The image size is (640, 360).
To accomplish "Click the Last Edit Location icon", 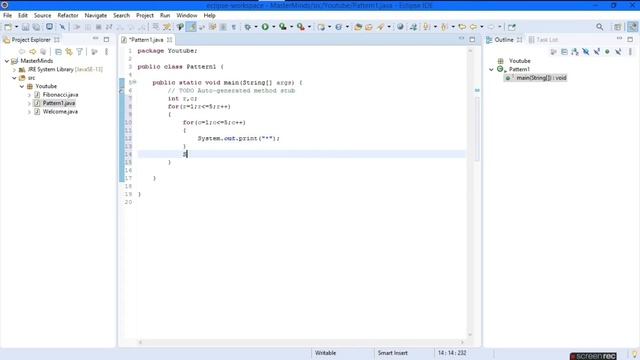I will 462,27.
